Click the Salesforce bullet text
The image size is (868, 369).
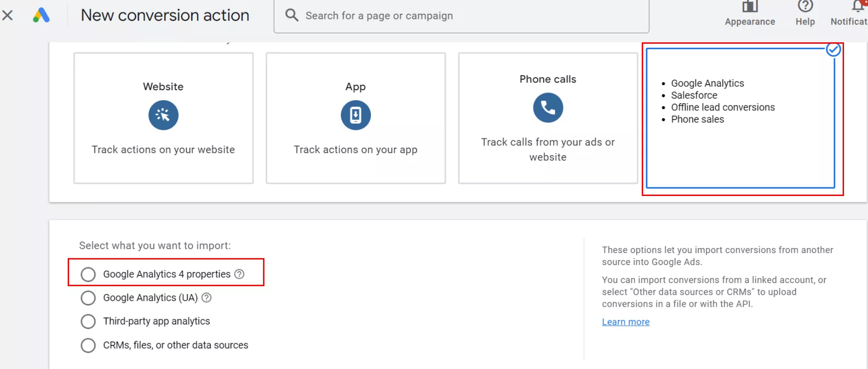pyautogui.click(x=694, y=95)
